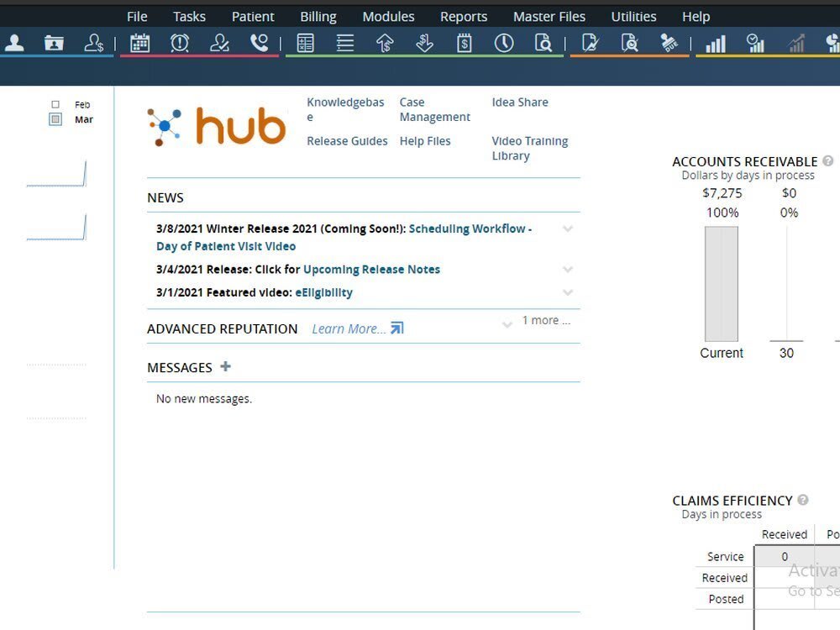
Task: Click the clock history icon
Action: point(504,43)
